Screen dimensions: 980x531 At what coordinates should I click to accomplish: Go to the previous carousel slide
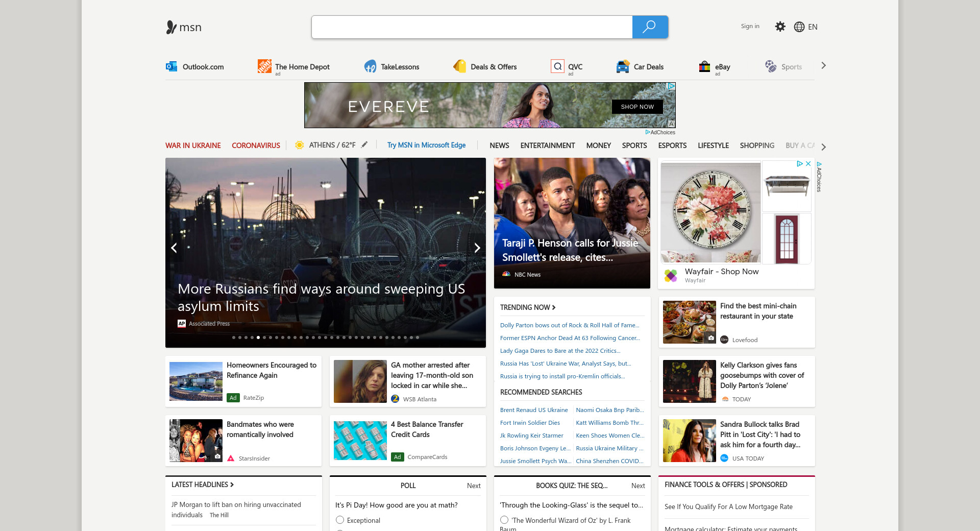point(174,248)
